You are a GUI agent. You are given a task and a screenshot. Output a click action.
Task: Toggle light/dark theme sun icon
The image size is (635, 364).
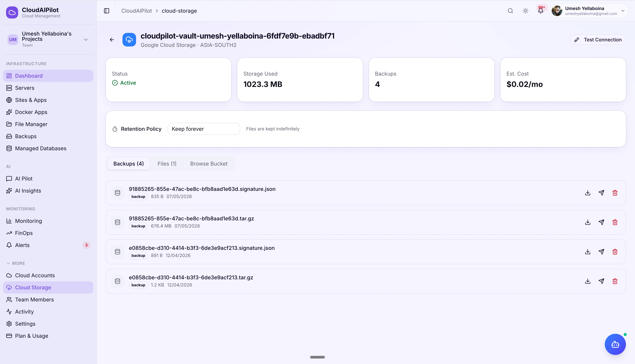click(525, 11)
